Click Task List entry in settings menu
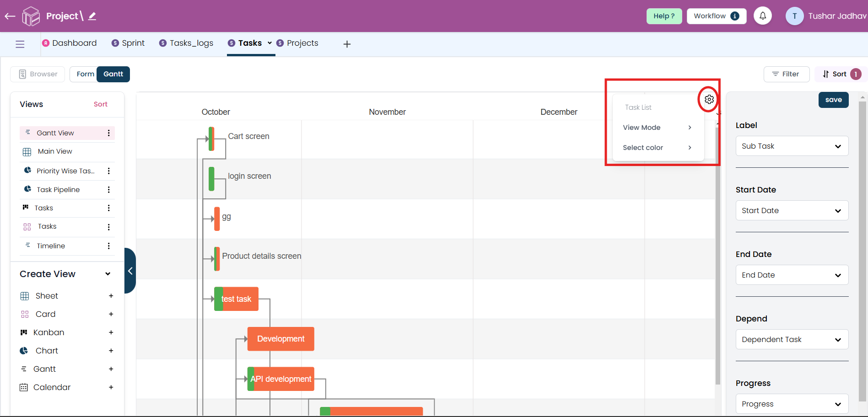868x417 pixels. (638, 107)
